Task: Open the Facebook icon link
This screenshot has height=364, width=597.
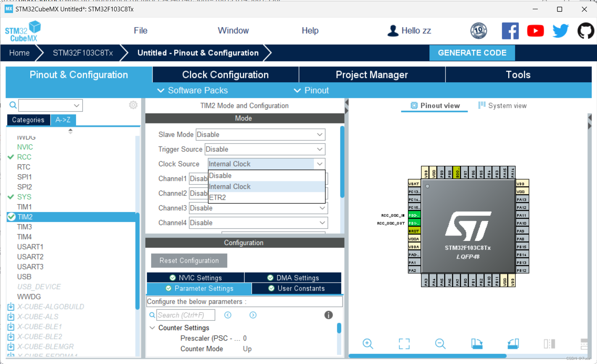Action: (510, 31)
